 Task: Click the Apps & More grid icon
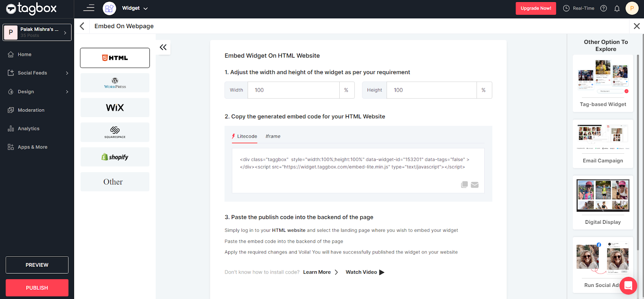[x=11, y=147]
